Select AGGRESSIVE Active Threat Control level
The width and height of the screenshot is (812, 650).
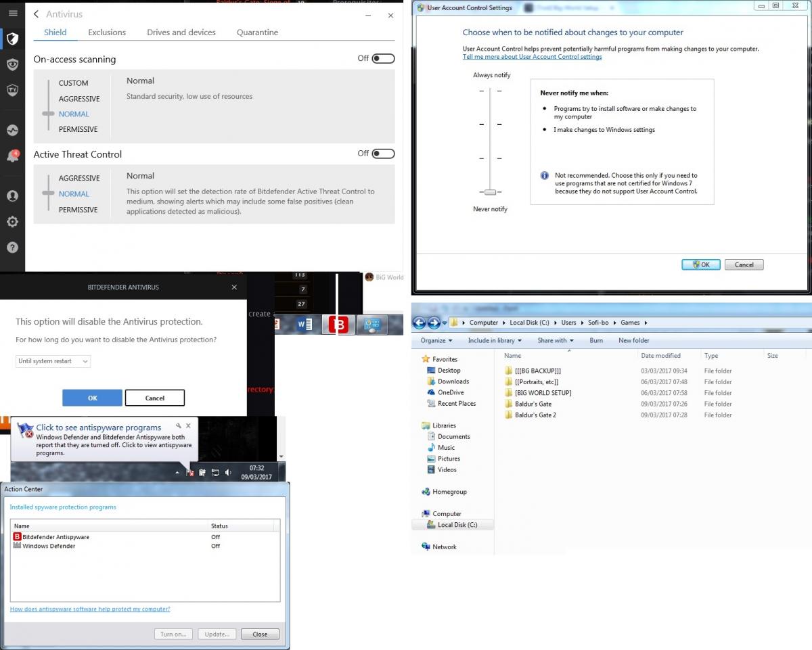(79, 178)
